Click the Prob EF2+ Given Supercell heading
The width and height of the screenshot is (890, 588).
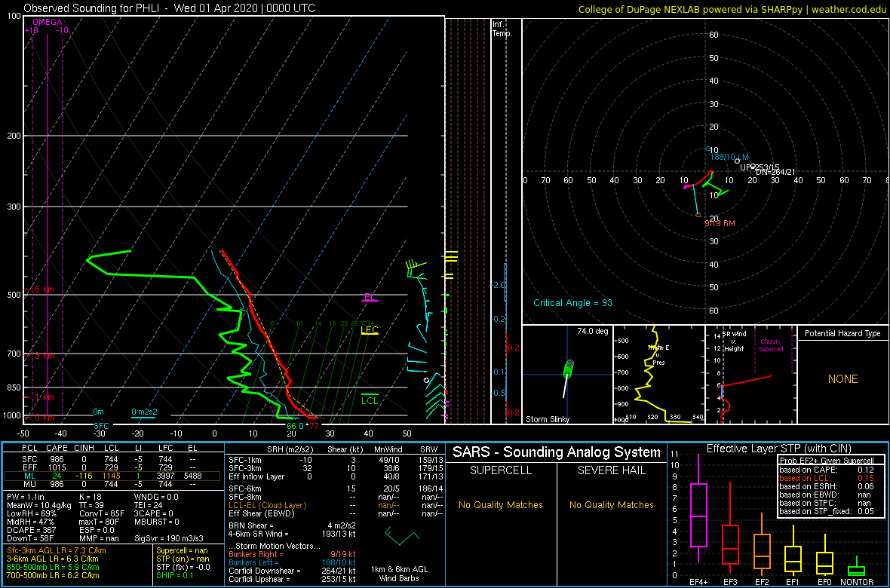(x=825, y=461)
